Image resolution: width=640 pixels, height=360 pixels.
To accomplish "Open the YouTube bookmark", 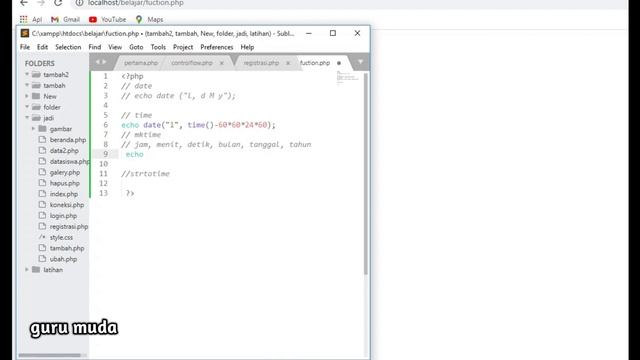I will [107, 19].
